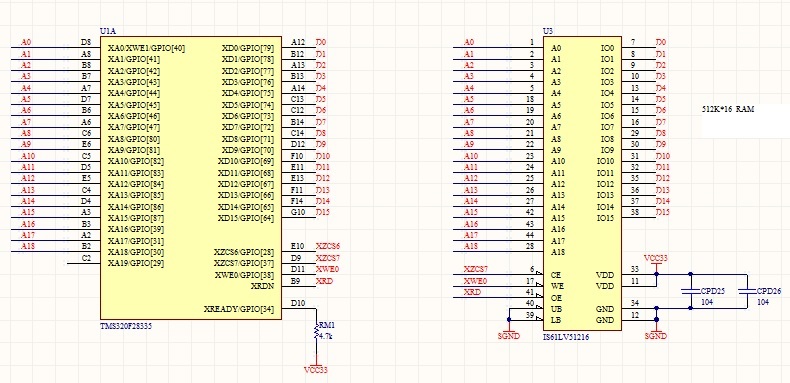Select the A0 net label on U1A
The image size is (790, 383).
tap(26, 42)
